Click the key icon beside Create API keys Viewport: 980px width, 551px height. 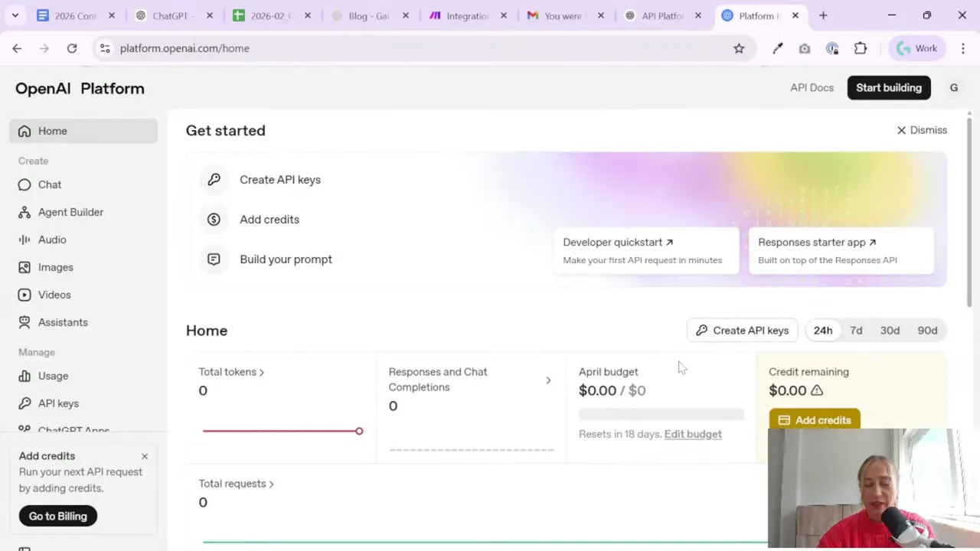tap(214, 179)
